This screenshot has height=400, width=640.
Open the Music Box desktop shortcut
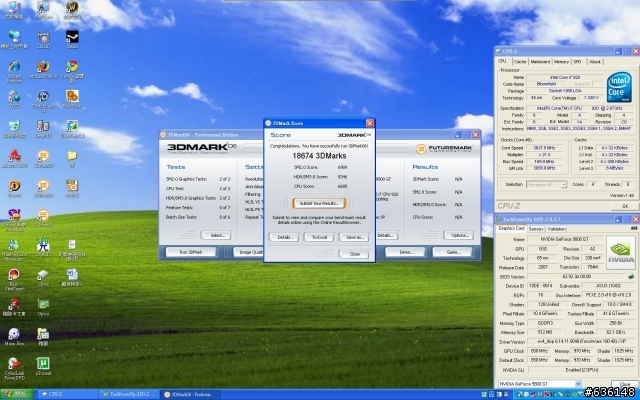click(x=14, y=336)
